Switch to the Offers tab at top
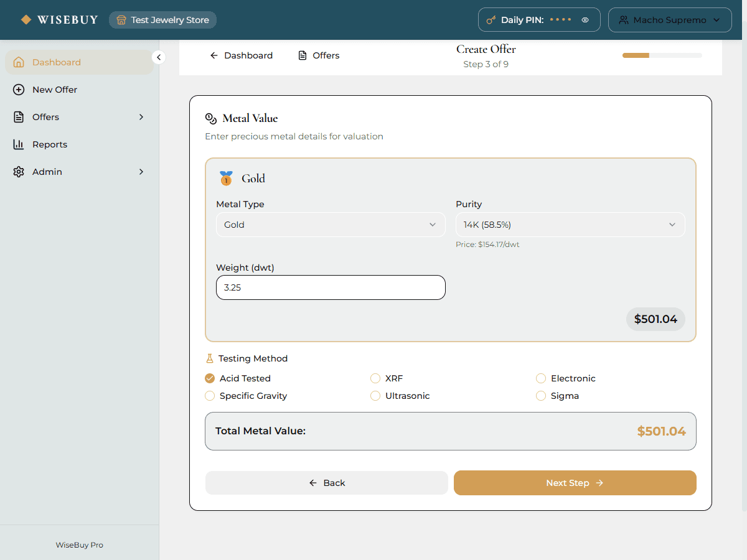The width and height of the screenshot is (747, 560). pyautogui.click(x=318, y=55)
